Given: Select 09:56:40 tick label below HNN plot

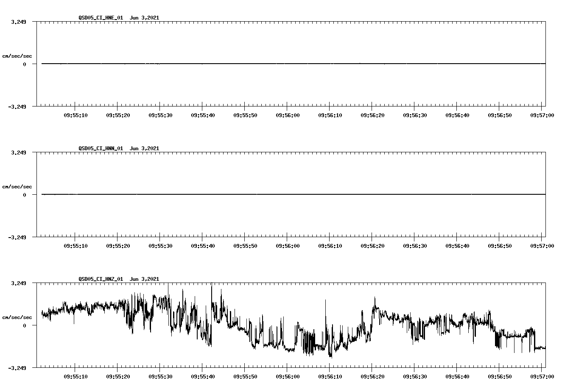Looking at the screenshot, I should click(x=457, y=246).
